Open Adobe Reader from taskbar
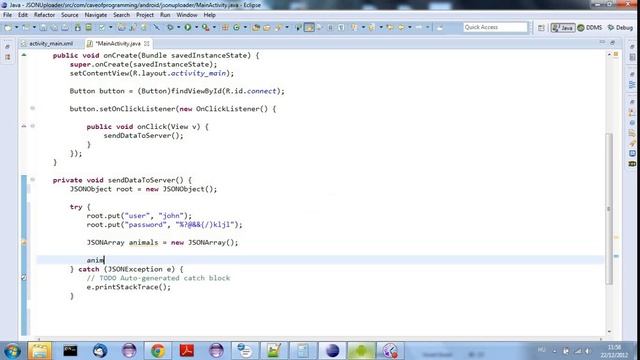Viewport: 640px width, 360px height. [187, 351]
